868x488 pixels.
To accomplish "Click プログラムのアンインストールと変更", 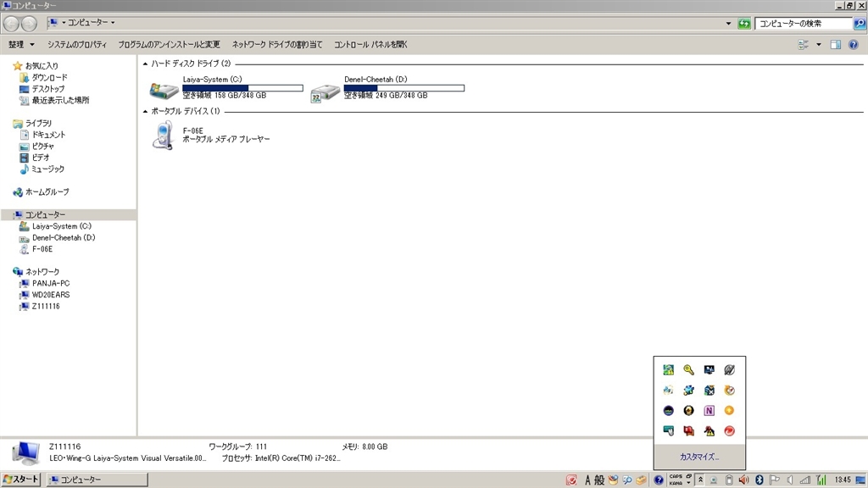I will coord(169,45).
